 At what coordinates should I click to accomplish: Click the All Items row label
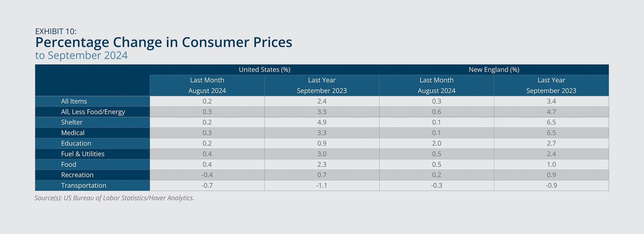click(x=74, y=101)
